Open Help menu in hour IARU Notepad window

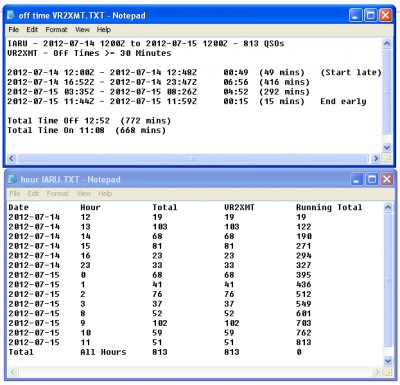tap(105, 194)
